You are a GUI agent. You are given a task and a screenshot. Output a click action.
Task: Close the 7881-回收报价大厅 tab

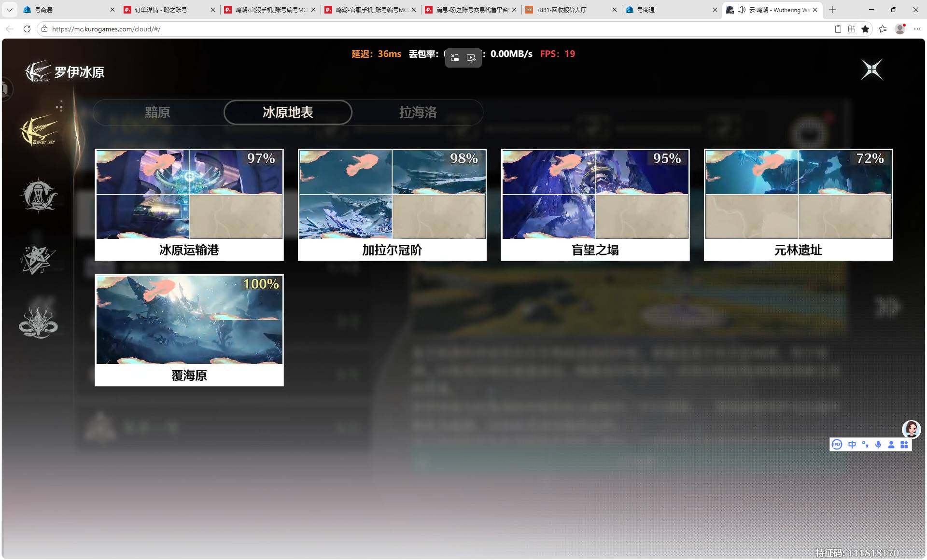coord(614,10)
